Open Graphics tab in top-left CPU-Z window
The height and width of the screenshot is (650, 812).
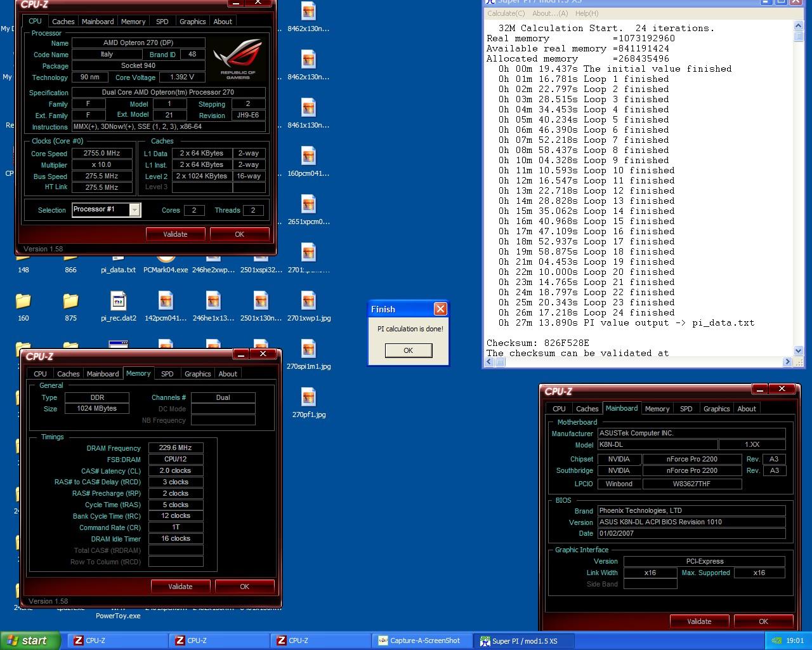192,22
